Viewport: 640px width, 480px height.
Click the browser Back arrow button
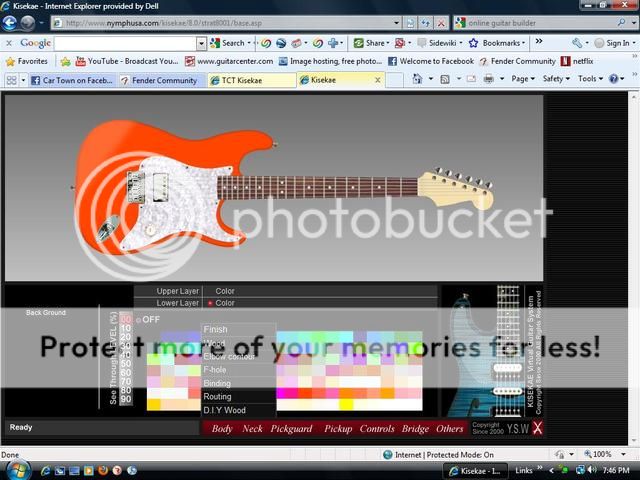click(x=11, y=22)
